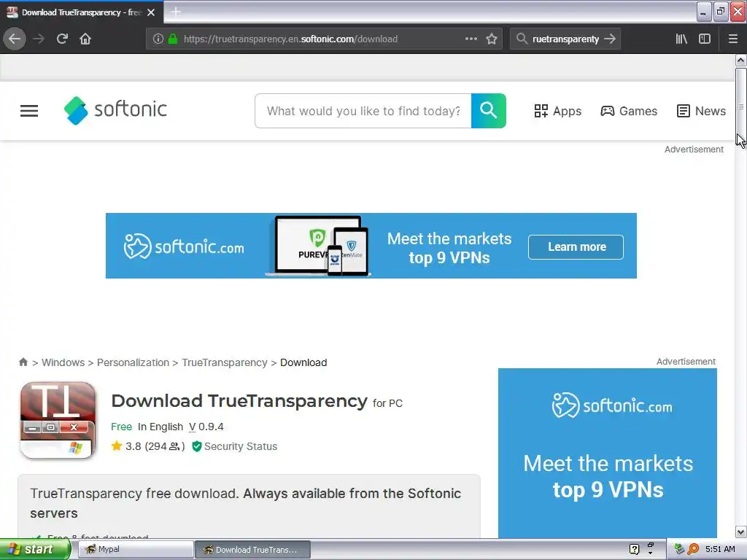Click the Softonic logo
The image size is (747, 560).
(115, 111)
